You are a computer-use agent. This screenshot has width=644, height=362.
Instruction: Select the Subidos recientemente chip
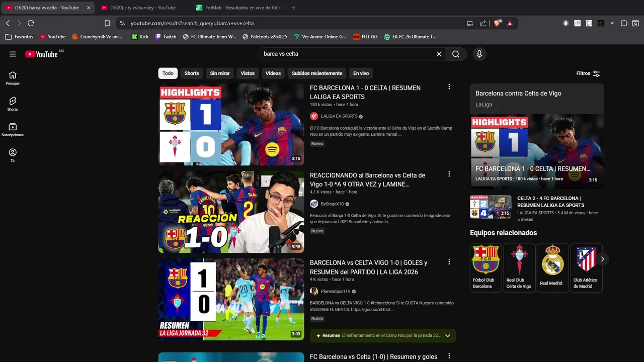pos(317,73)
